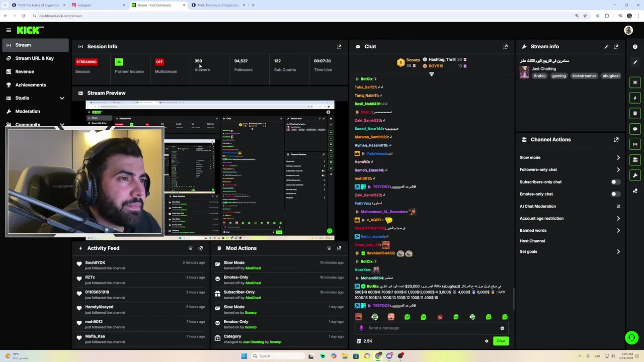Open Moderation page
This screenshot has height=362, width=644.
(34, 112)
